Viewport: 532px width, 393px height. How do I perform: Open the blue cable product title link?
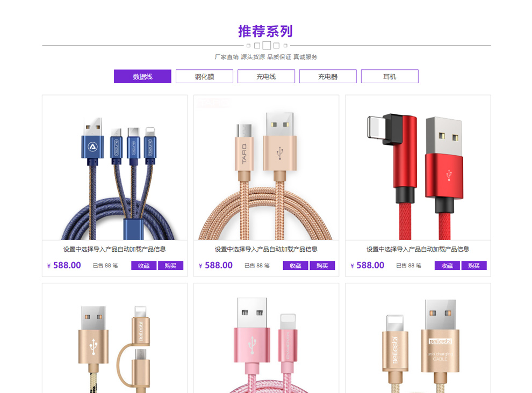click(x=114, y=249)
